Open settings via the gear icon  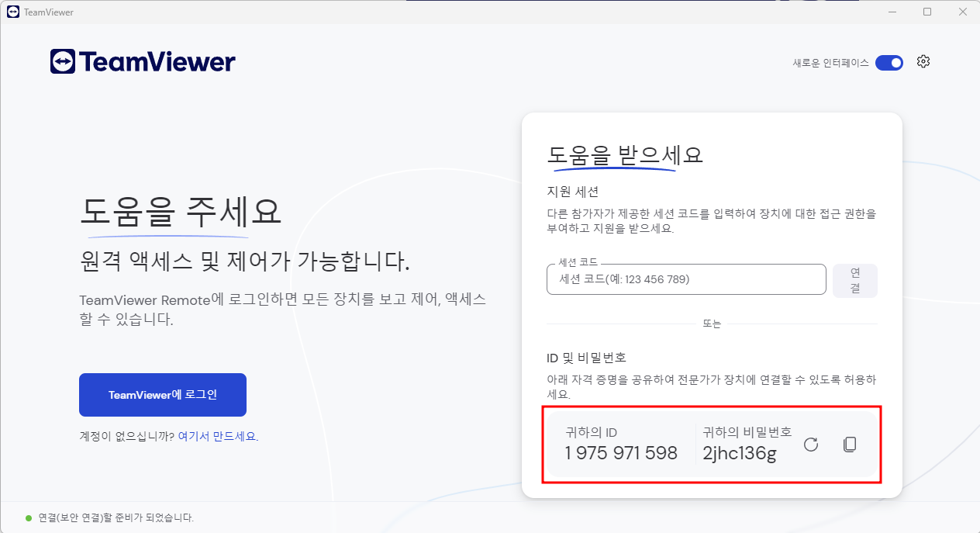coord(923,61)
